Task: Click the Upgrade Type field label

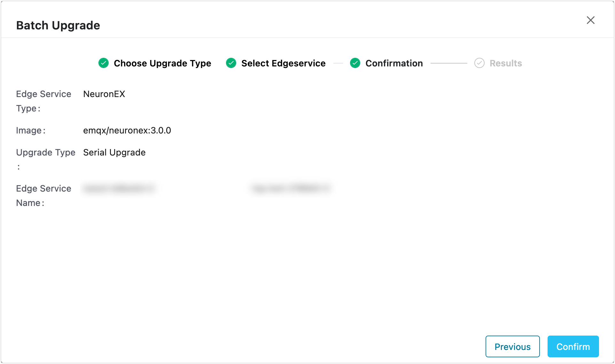Action: point(46,152)
